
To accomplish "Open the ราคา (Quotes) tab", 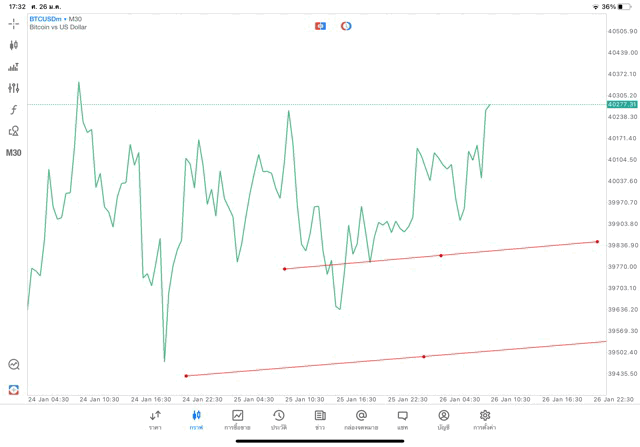I will [155, 420].
